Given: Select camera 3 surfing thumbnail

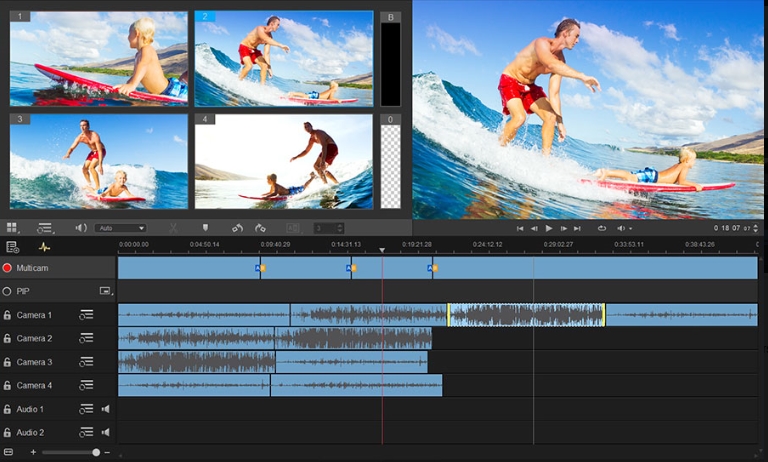Looking at the screenshot, I should click(x=99, y=160).
